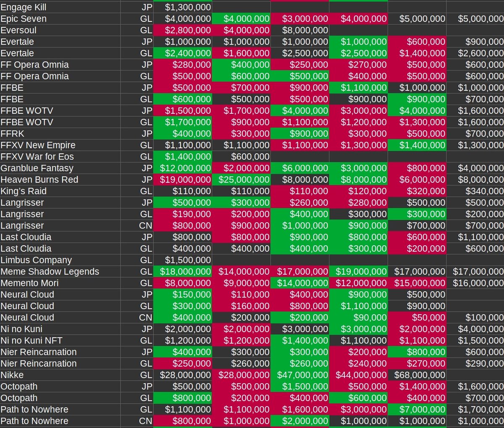
Task: Click $2,800,000 in the Eversoul row
Action: (183, 30)
